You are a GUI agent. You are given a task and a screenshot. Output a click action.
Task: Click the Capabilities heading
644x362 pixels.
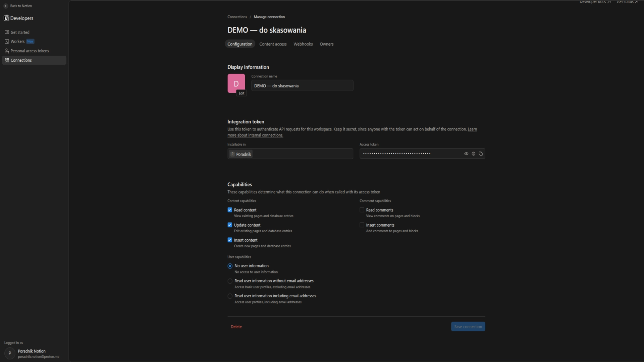point(239,185)
